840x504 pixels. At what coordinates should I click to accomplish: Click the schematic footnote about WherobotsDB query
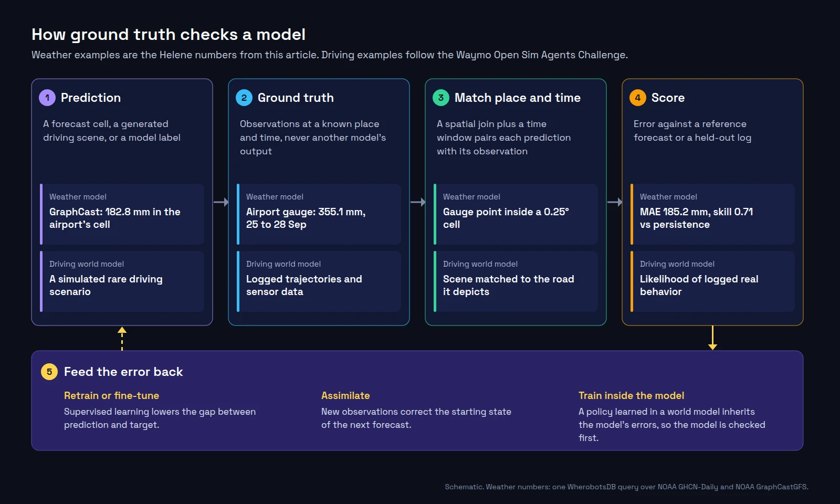tap(626, 487)
